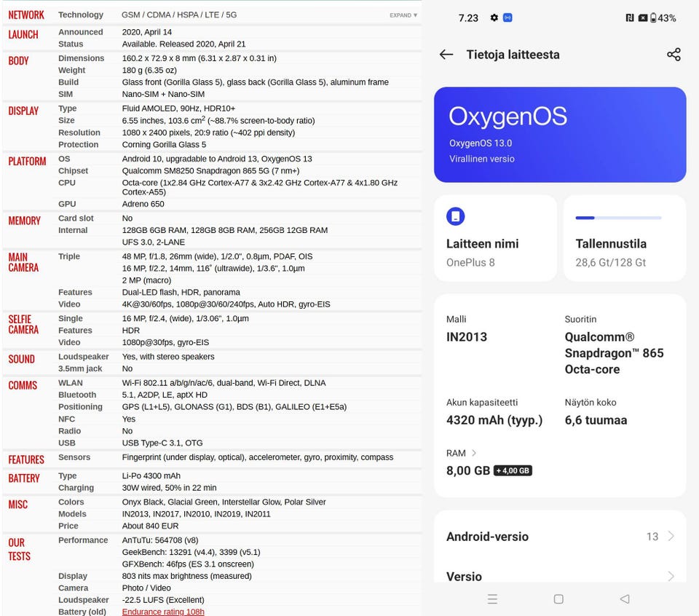Open the recent apps navigation button
Screen dimensions: 699x616
[x=492, y=599]
